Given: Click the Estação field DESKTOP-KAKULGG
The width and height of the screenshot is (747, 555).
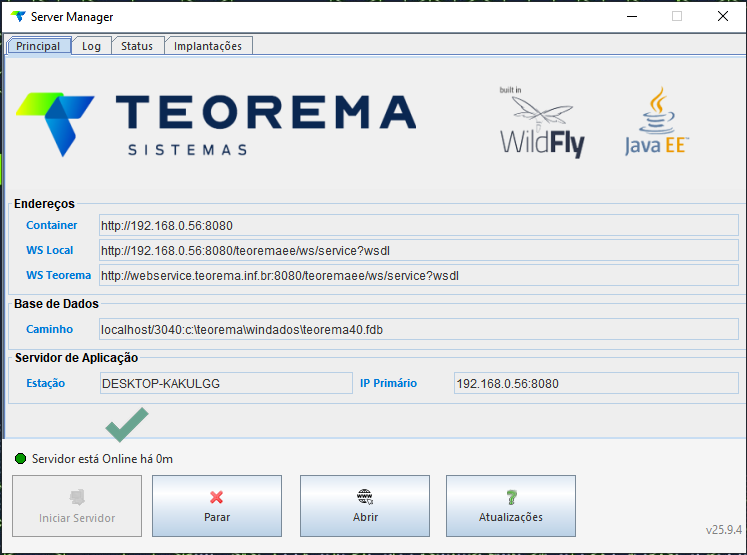Looking at the screenshot, I should coord(226,383).
